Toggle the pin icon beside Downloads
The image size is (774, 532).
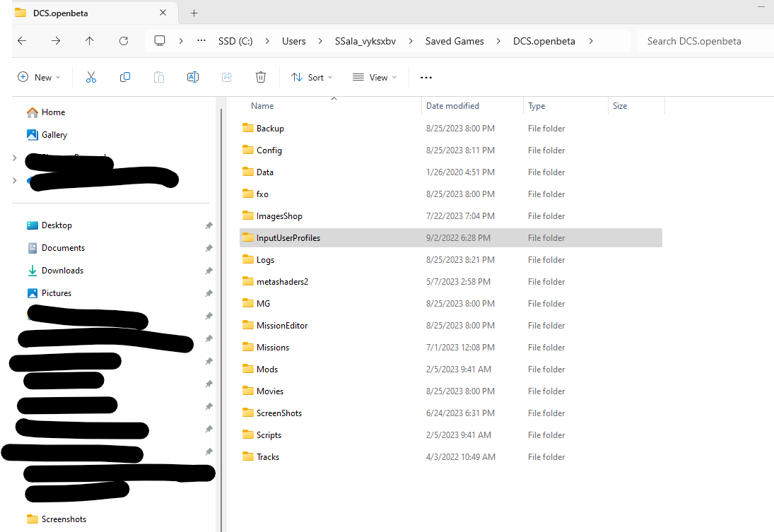[x=209, y=271]
